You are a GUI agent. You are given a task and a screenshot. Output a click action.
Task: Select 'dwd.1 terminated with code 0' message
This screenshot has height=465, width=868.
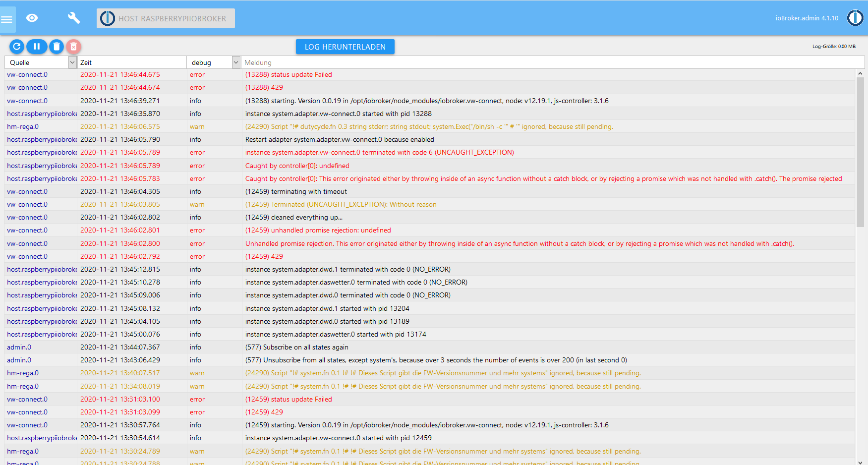(x=347, y=269)
